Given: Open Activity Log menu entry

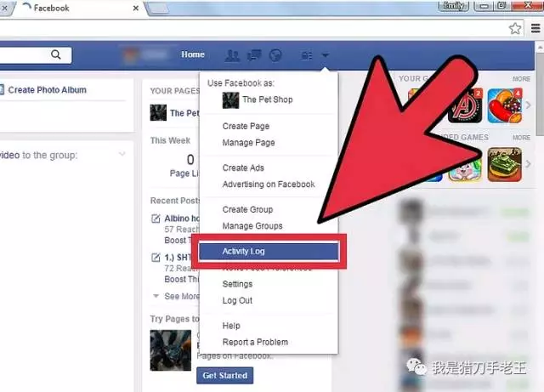Looking at the screenshot, I should [x=269, y=251].
